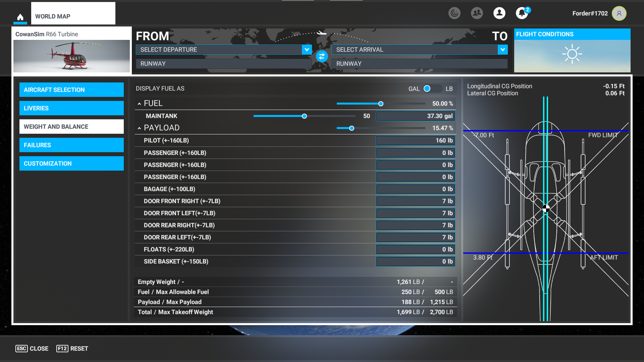644x362 pixels.
Task: Open the Customization tab
Action: point(71,164)
